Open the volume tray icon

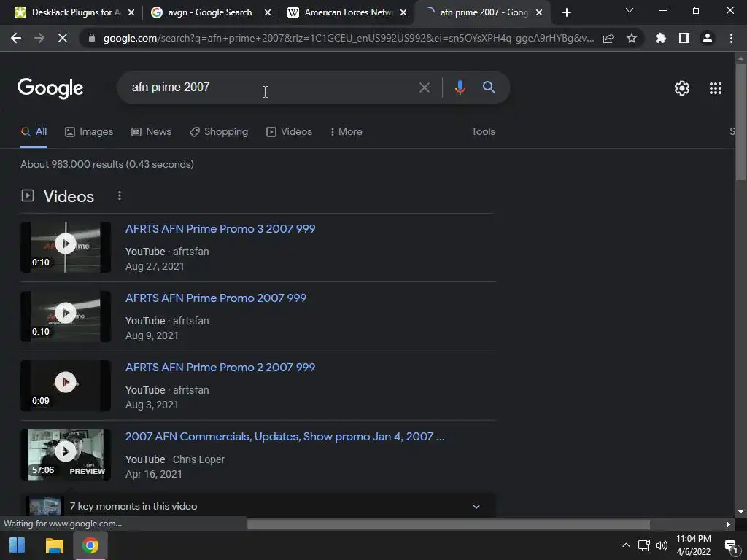pos(662,545)
